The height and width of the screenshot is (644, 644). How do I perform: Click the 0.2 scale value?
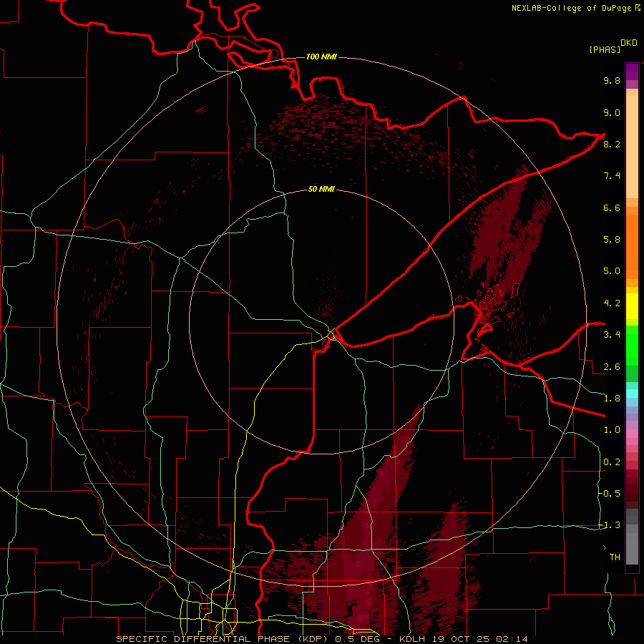(612, 462)
